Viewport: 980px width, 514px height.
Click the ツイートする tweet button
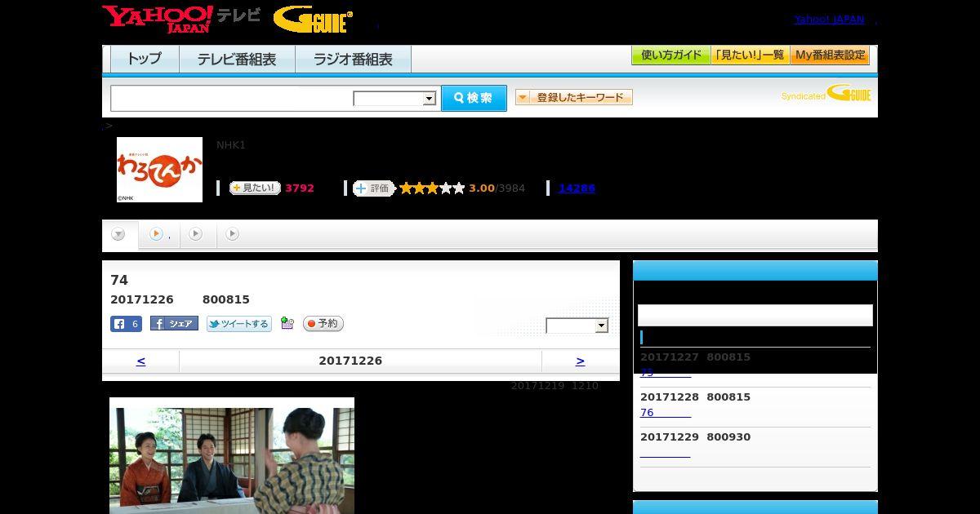click(x=238, y=324)
